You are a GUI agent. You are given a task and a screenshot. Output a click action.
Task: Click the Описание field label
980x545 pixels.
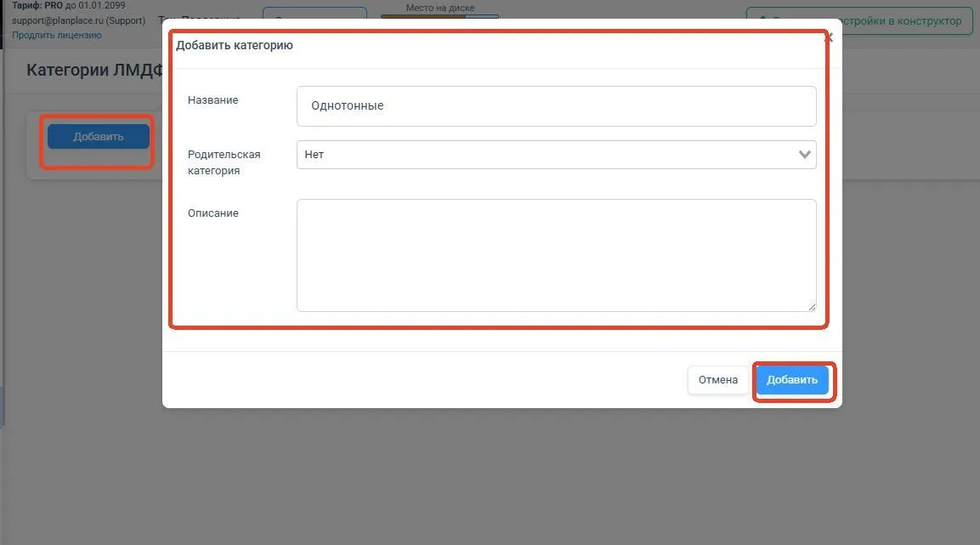click(x=212, y=213)
